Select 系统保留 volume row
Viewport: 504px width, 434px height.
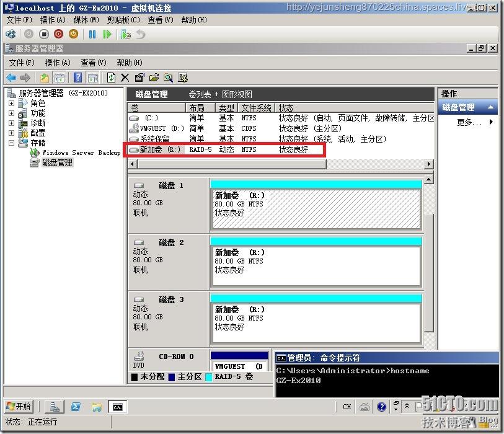click(281, 139)
